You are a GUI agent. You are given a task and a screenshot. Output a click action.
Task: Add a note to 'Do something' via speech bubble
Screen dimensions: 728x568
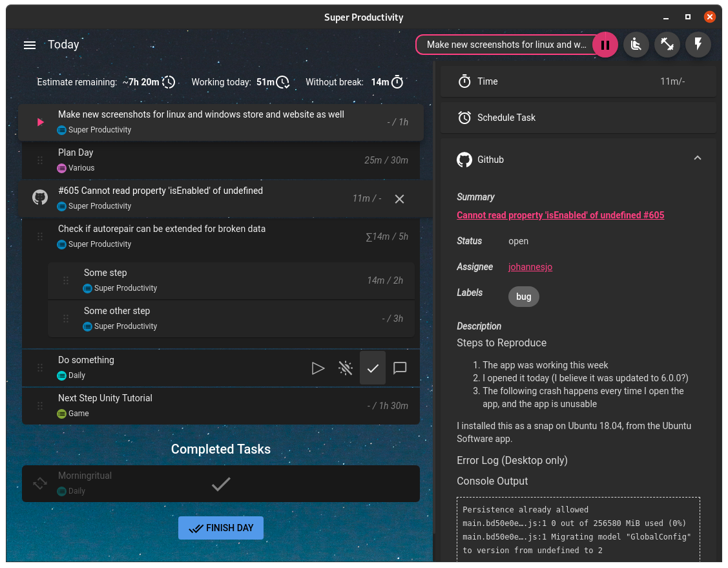click(x=400, y=368)
